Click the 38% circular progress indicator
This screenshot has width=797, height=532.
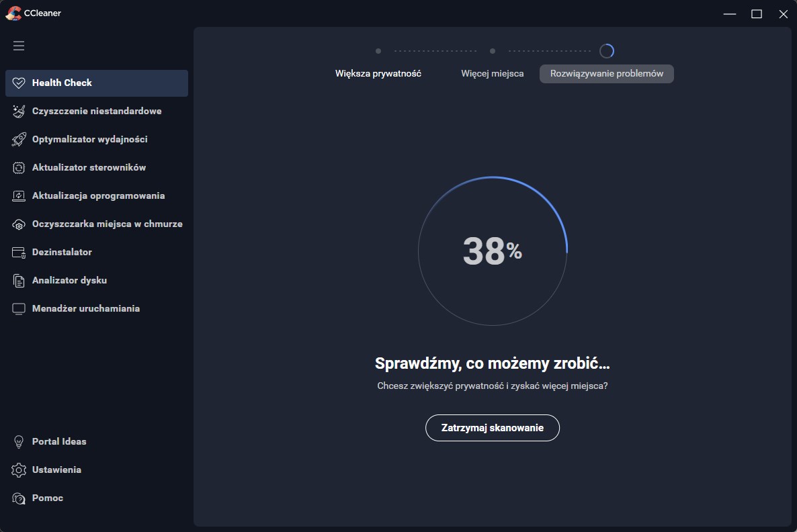(x=492, y=251)
